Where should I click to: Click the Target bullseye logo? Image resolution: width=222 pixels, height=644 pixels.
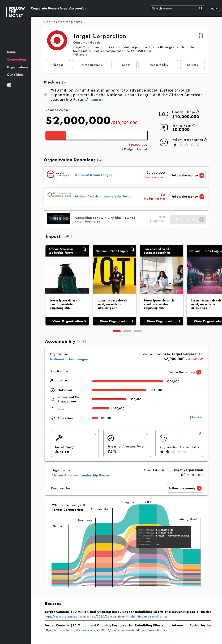point(57,40)
